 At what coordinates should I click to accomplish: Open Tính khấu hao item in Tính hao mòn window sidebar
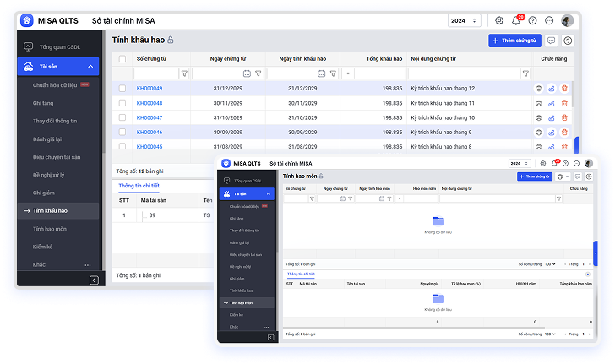[x=242, y=291]
